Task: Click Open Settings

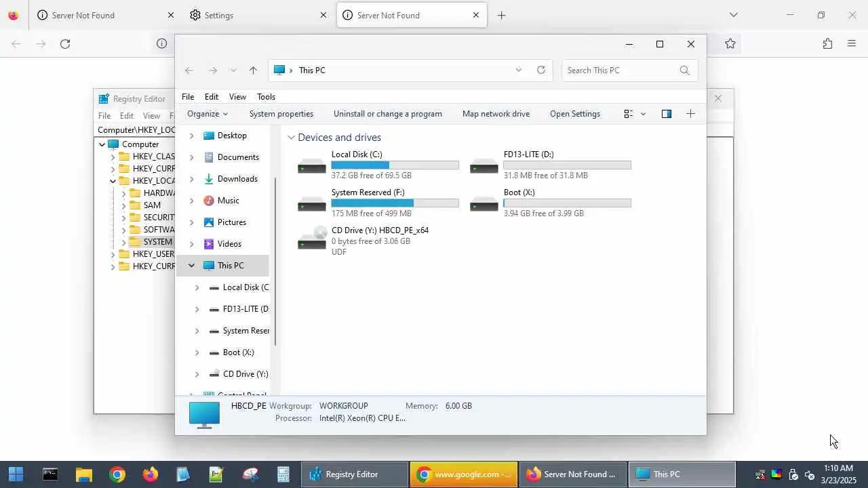Action: pyautogui.click(x=575, y=114)
